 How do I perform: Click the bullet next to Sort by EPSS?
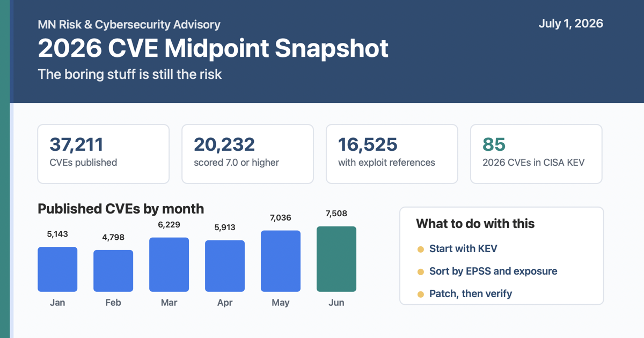[421, 272]
